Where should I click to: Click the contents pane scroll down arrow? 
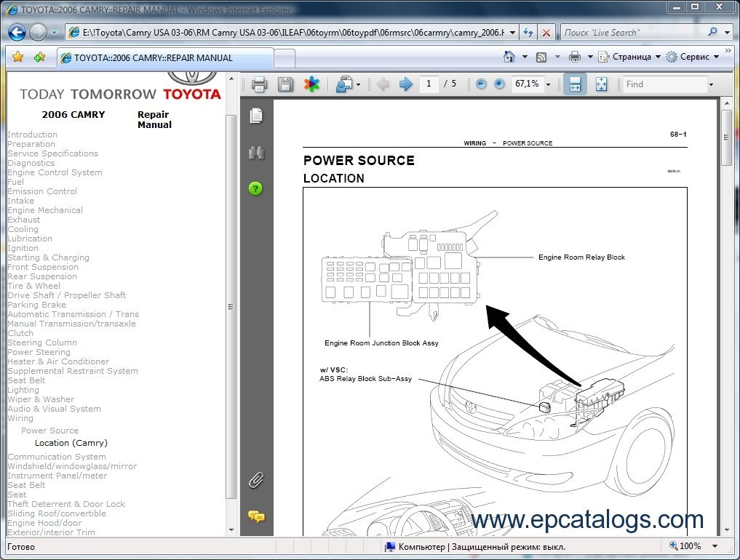pyautogui.click(x=231, y=529)
